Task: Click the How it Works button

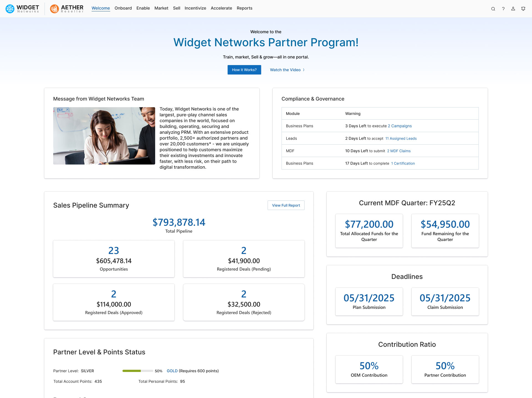Action: coord(244,70)
